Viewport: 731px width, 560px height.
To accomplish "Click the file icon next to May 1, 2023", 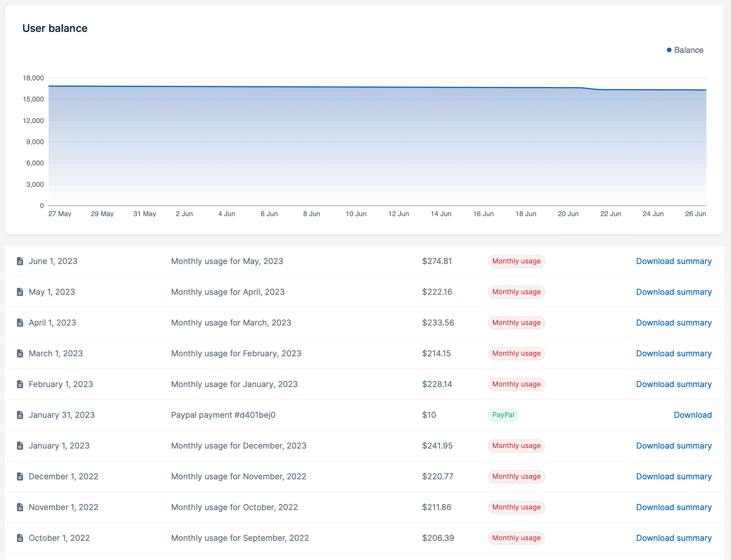I will (20, 292).
